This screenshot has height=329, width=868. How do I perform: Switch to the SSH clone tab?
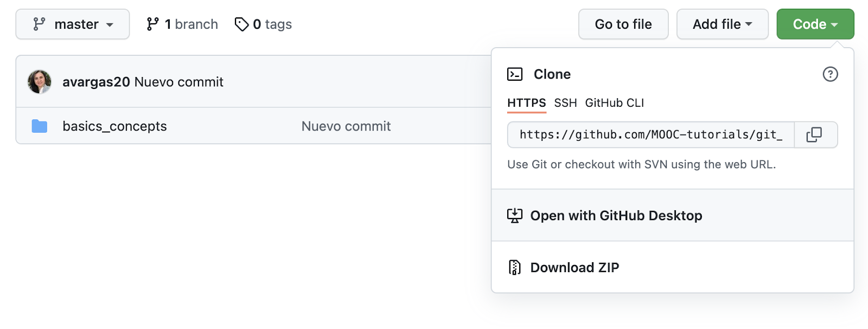tap(565, 103)
